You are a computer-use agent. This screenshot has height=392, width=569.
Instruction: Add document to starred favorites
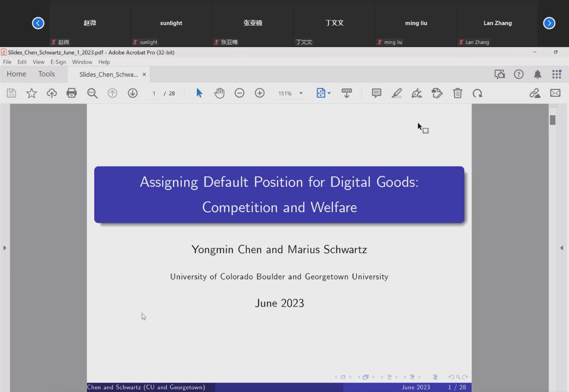click(x=31, y=93)
